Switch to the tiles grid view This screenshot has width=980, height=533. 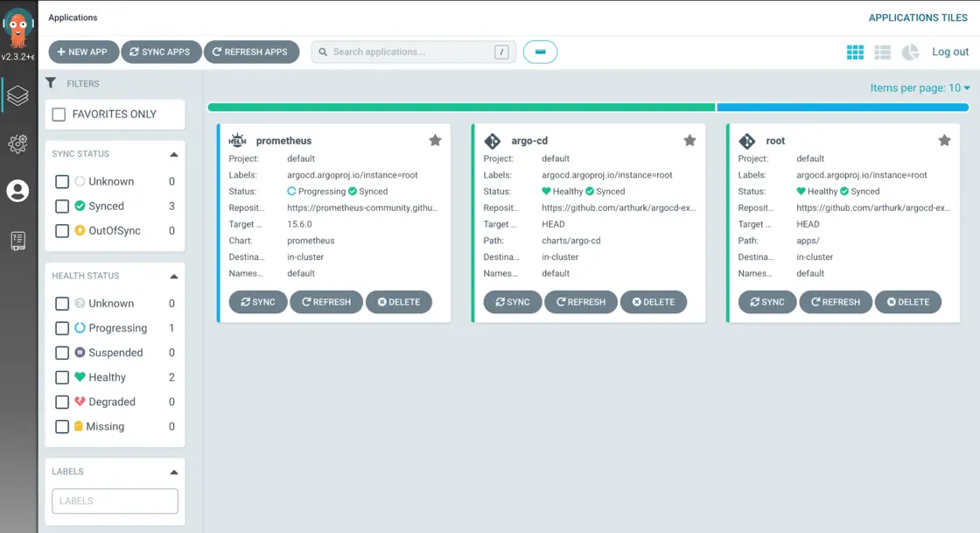pos(855,53)
